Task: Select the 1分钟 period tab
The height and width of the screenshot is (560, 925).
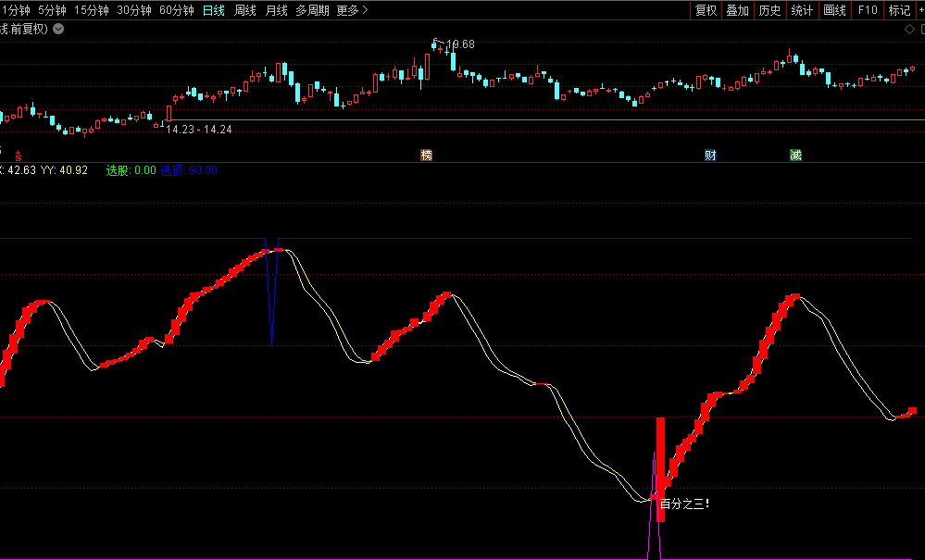Action: click(15, 10)
